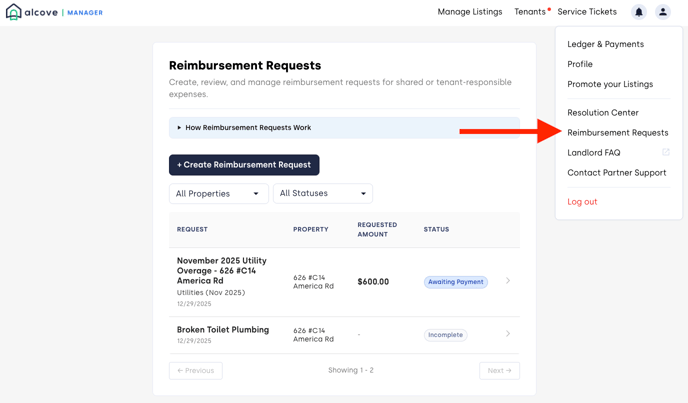
Task: Click the Awaiting Payment status badge
Action: coord(456,282)
